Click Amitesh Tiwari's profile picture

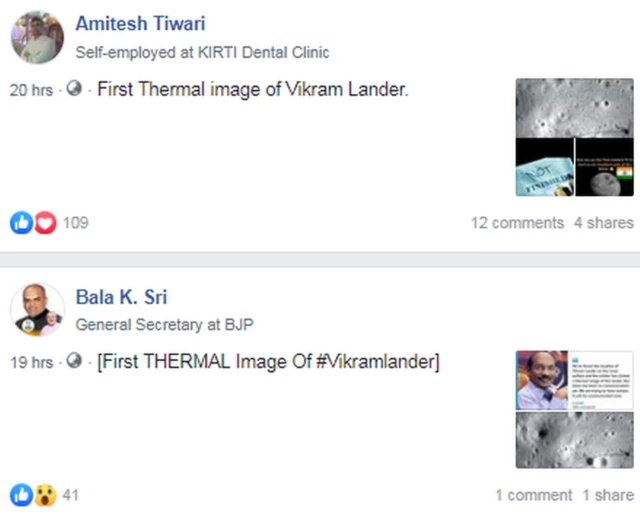[x=37, y=37]
